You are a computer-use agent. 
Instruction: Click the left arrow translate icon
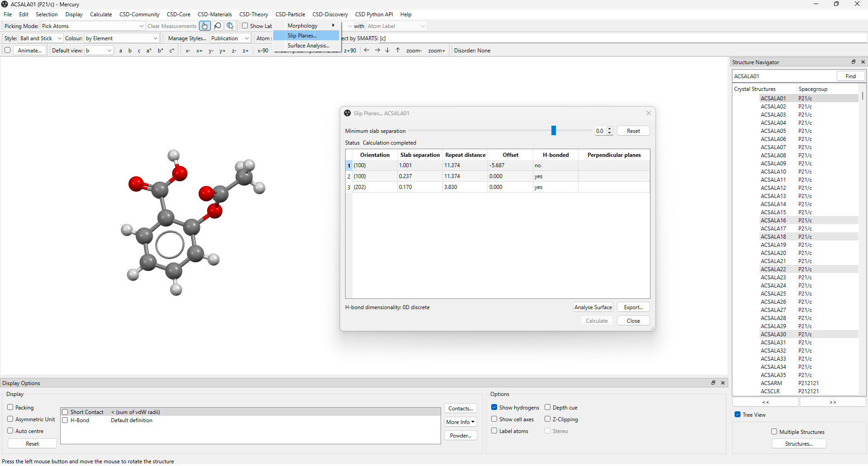tap(366, 51)
